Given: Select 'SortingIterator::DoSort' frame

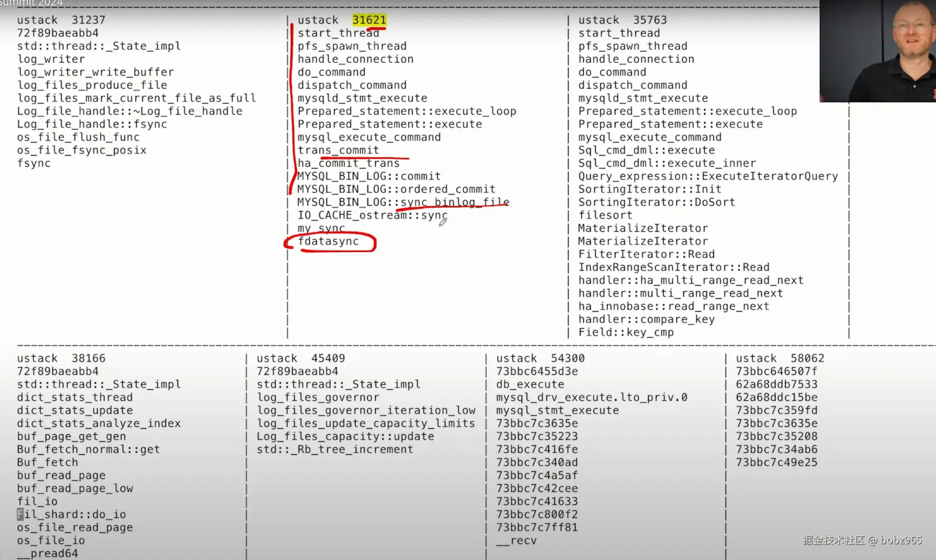Looking at the screenshot, I should click(x=657, y=202).
